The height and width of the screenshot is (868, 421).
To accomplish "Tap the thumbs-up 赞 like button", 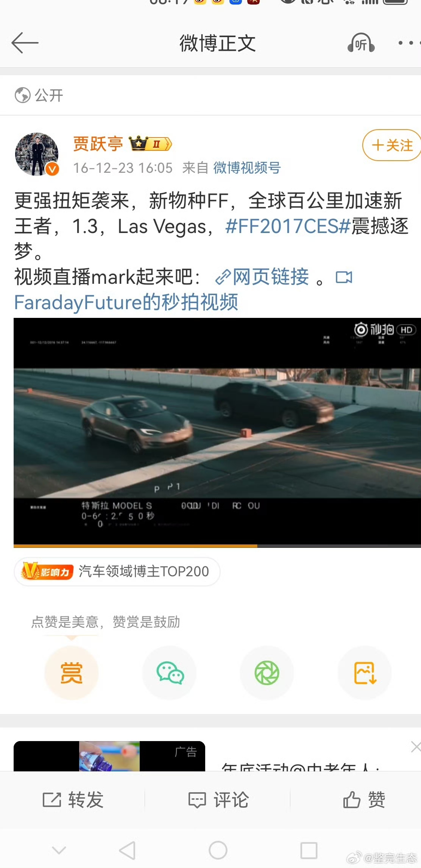I will pyautogui.click(x=364, y=800).
